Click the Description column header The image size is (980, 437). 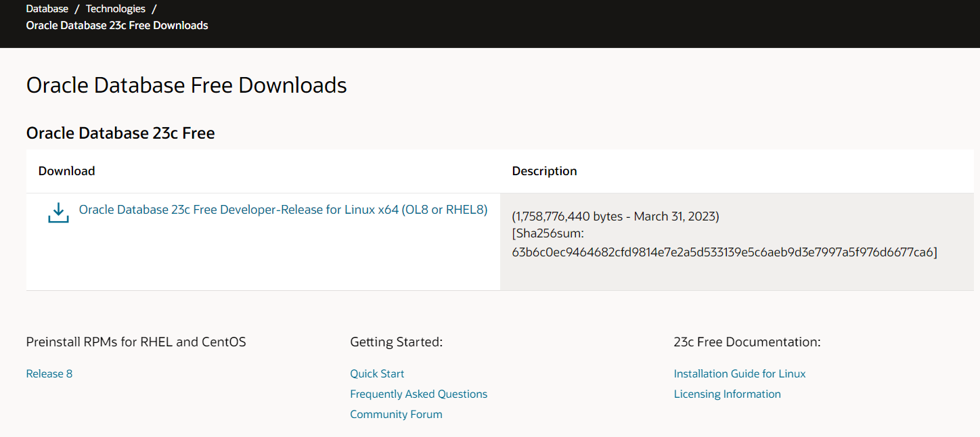point(544,171)
